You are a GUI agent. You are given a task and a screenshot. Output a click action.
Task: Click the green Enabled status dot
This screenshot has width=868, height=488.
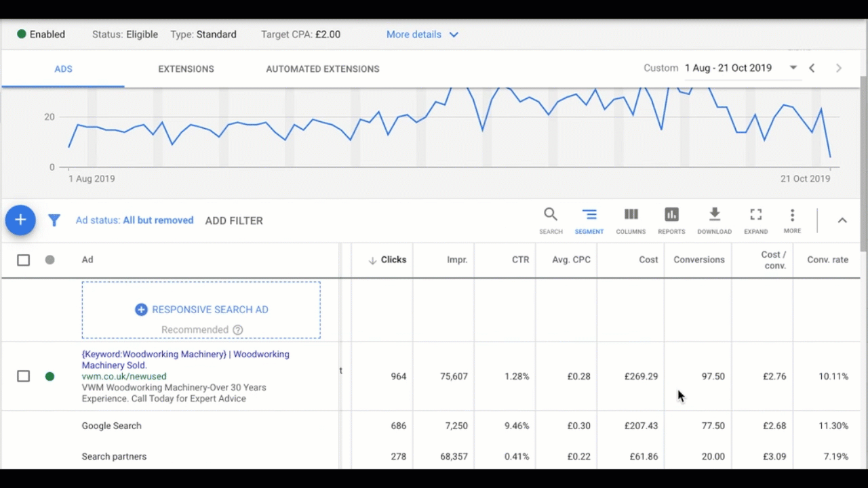[x=22, y=34]
